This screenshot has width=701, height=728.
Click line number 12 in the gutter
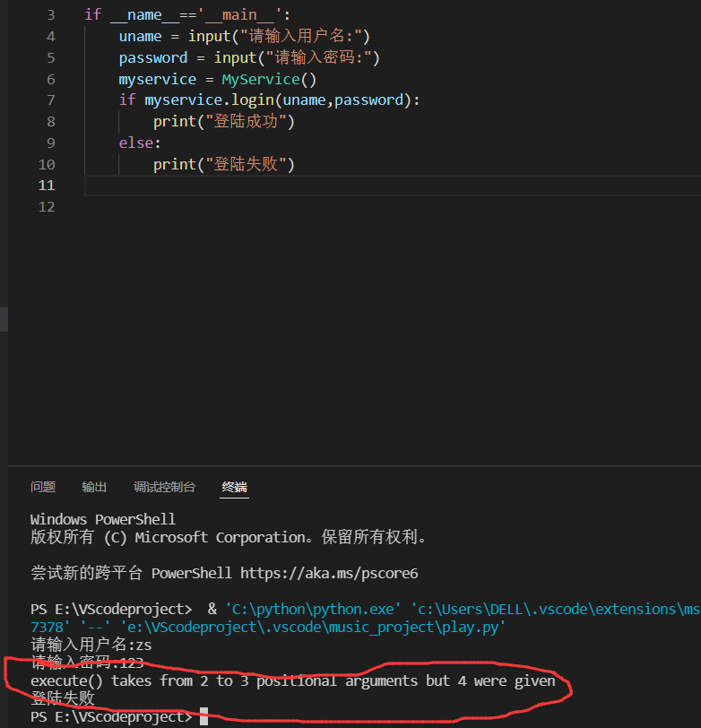pyautogui.click(x=47, y=206)
